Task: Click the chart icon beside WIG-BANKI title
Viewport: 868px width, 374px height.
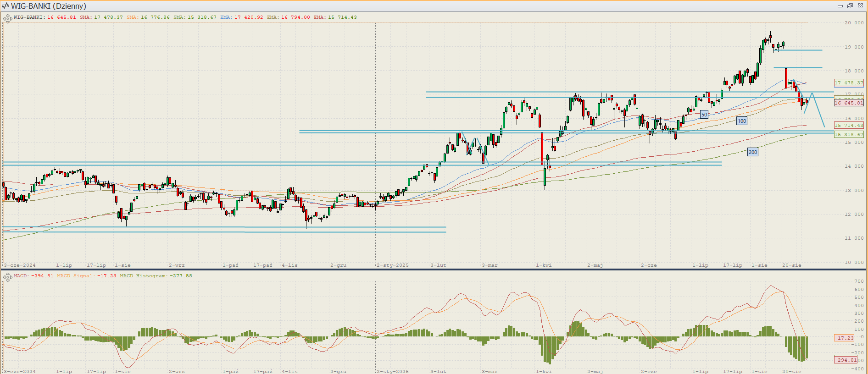Action: (x=6, y=6)
